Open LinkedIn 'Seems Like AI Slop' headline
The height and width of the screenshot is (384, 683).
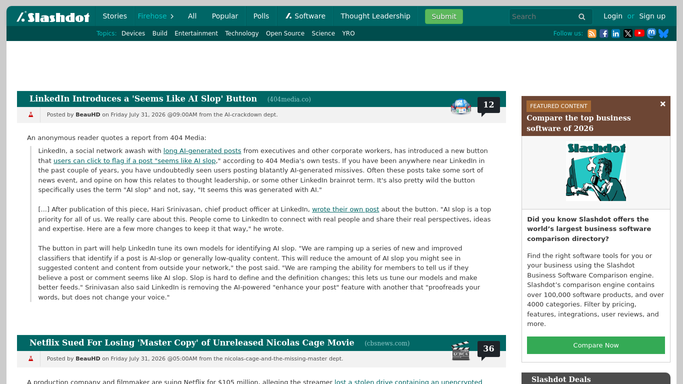(143, 99)
